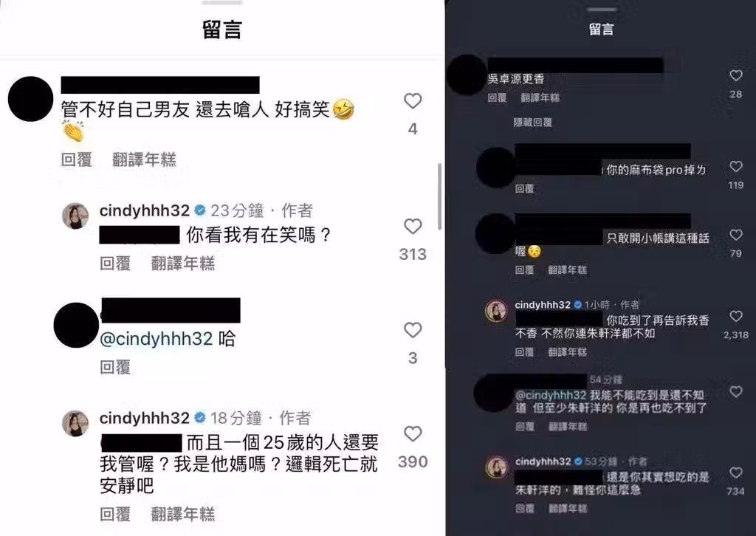Tap heart on the comment with 3 likes
Screen dimensions: 756x536
coord(413,330)
